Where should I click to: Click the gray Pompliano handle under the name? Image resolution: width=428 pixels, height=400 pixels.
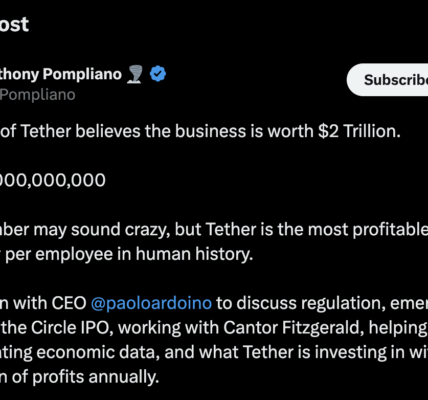37,95
